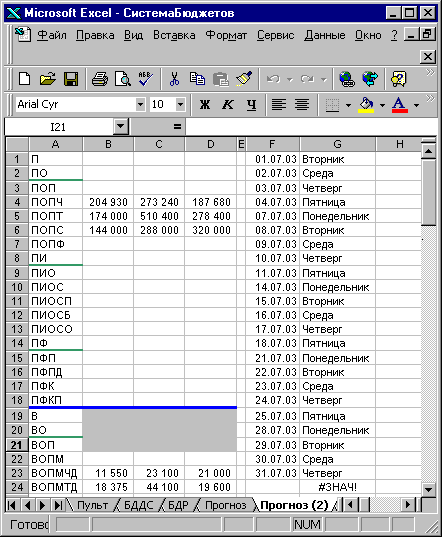Switch to the БДДС sheet tab
The image size is (445, 544).
coord(138,505)
